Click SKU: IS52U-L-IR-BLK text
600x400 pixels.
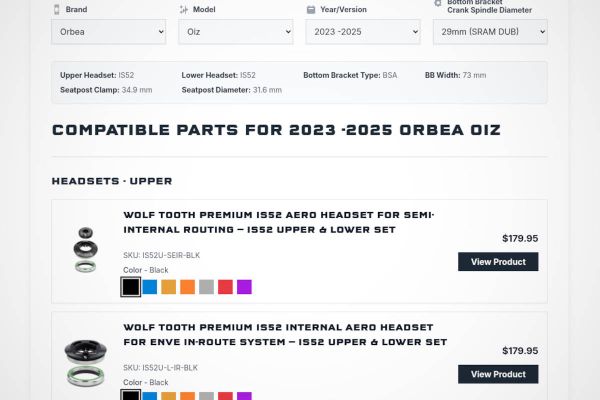[160, 368]
